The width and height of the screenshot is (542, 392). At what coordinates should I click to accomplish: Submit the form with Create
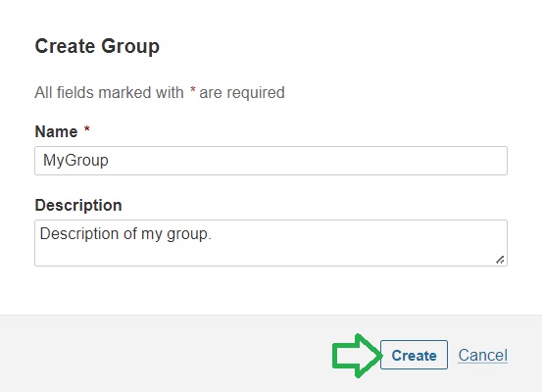(x=414, y=355)
